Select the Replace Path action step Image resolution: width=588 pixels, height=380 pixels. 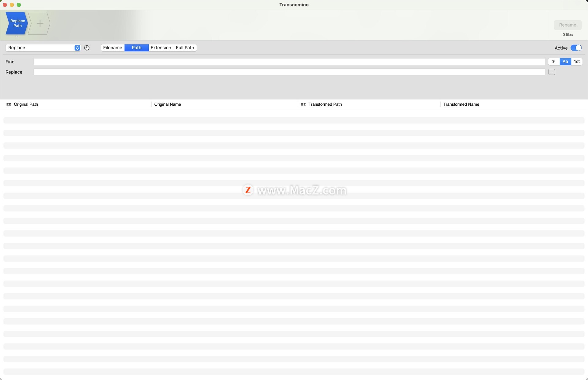(17, 23)
